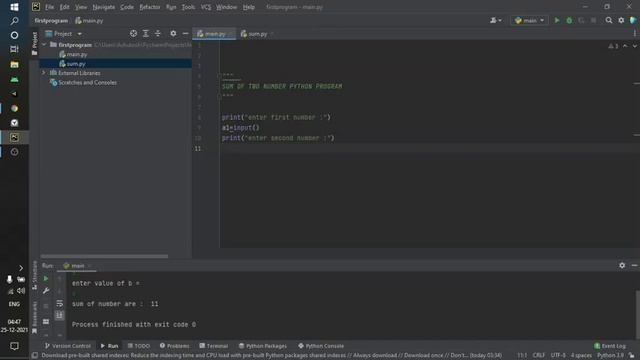Open the Refactor menu

pyautogui.click(x=150, y=7)
